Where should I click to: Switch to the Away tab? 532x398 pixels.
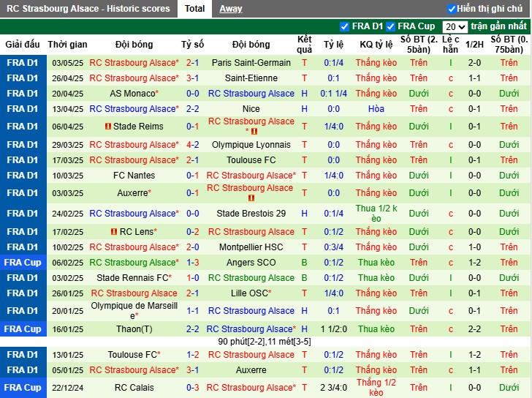pyautogui.click(x=231, y=9)
